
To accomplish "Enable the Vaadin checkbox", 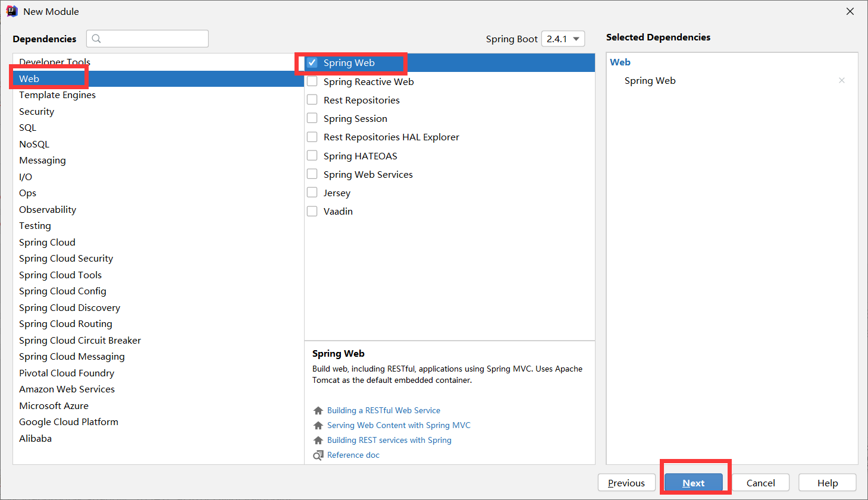I will [x=312, y=211].
